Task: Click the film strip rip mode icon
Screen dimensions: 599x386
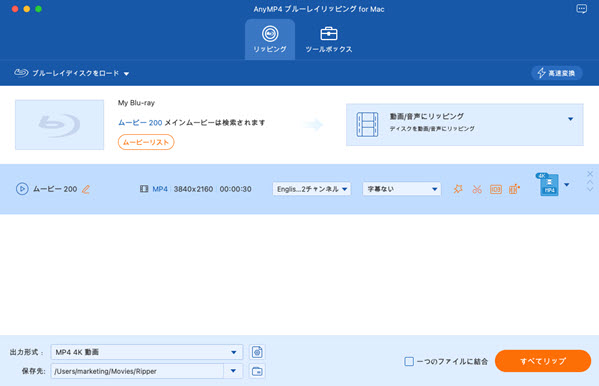Action: point(367,124)
